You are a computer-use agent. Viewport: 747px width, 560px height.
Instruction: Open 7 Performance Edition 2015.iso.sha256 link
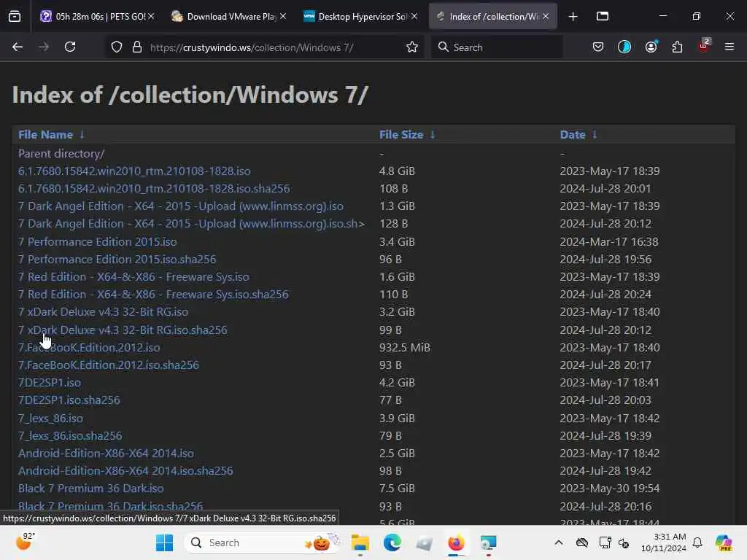(x=117, y=260)
